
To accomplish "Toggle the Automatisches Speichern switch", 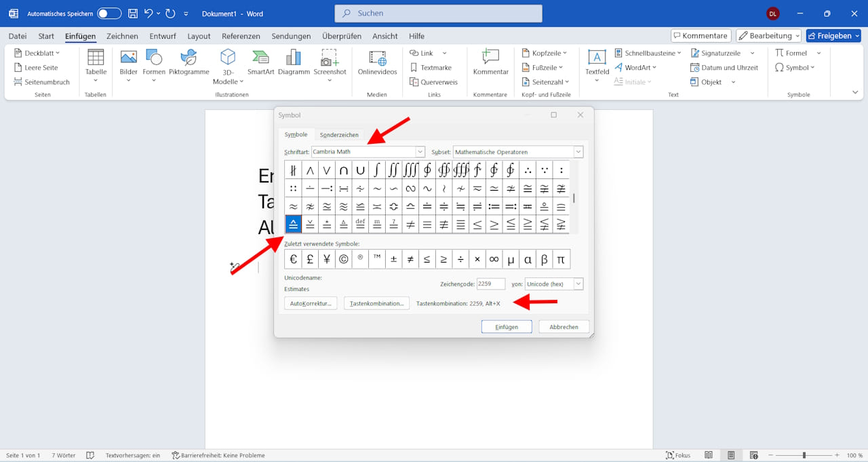I will (x=109, y=14).
